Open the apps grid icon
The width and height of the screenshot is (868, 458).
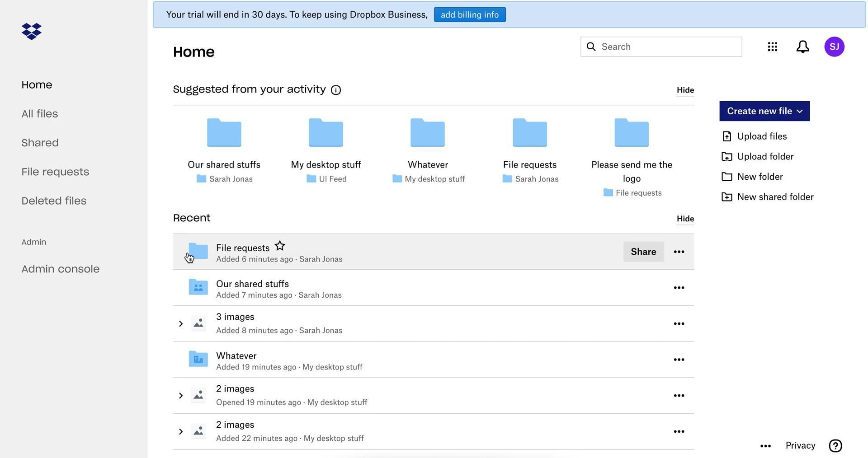pos(772,47)
